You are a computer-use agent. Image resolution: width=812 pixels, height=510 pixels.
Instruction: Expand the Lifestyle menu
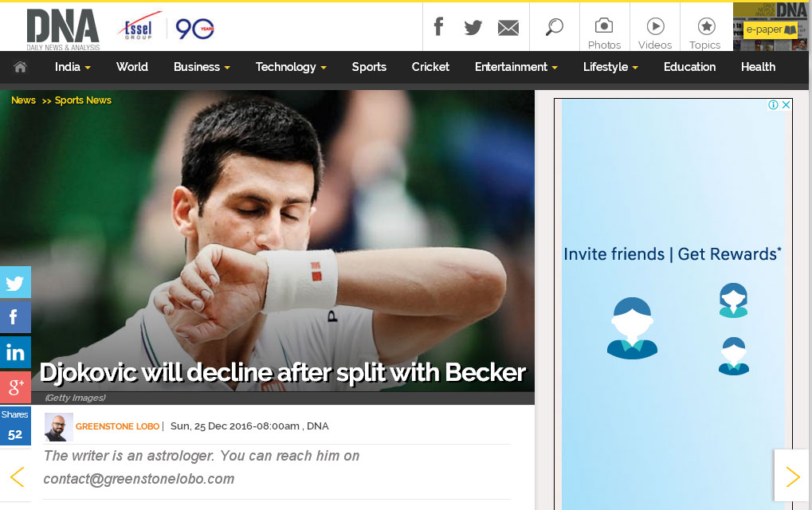tap(610, 67)
